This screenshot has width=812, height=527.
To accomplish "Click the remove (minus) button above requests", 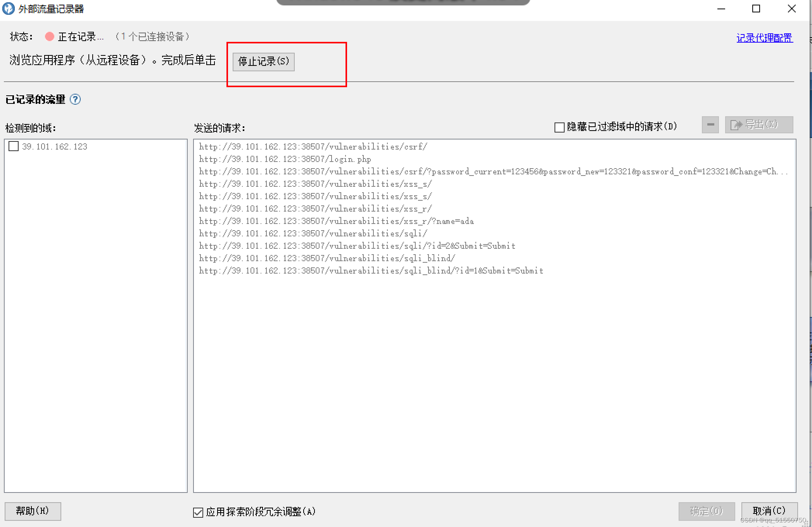I will 710,125.
